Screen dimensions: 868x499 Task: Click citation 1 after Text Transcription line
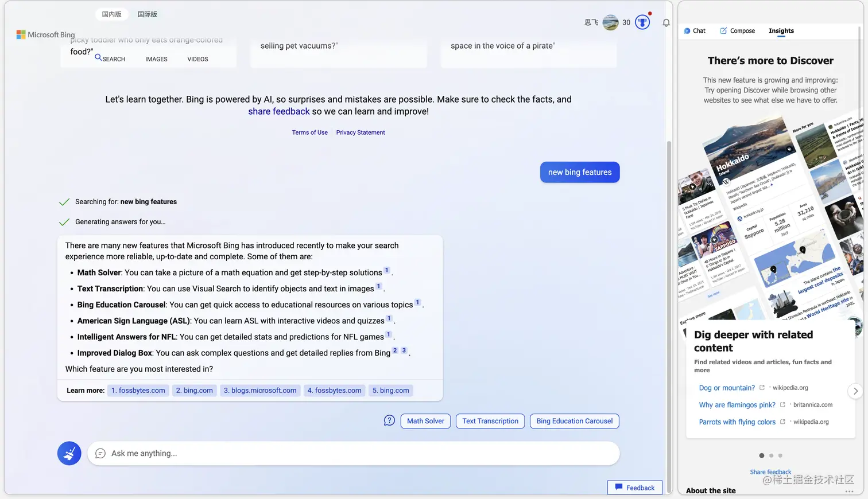pyautogui.click(x=379, y=286)
